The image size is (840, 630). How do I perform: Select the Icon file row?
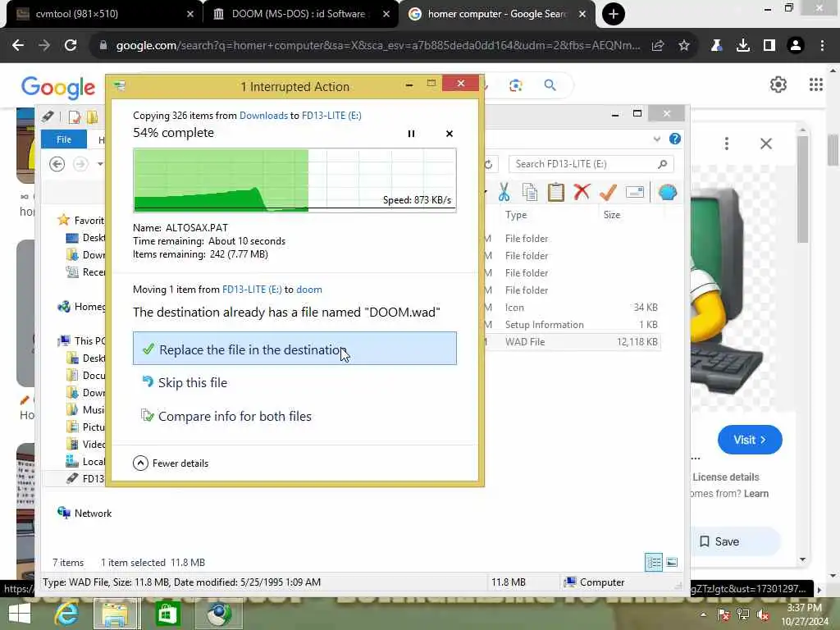pyautogui.click(x=572, y=308)
